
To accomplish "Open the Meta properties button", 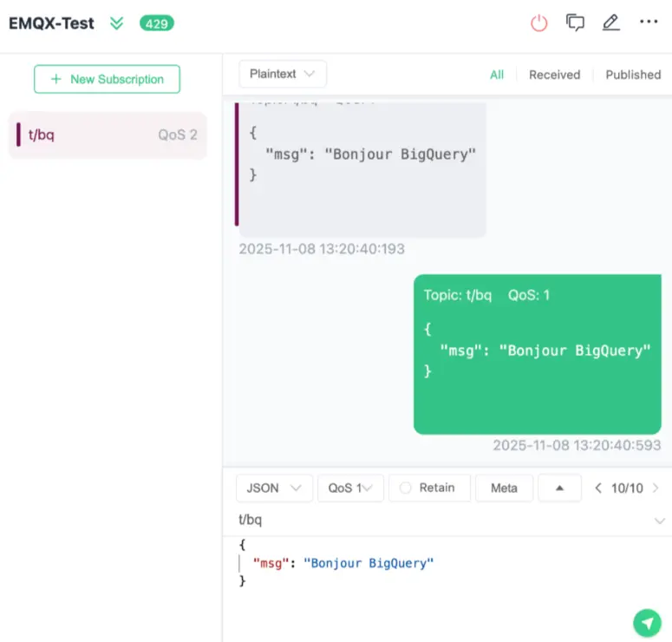I will coord(504,488).
